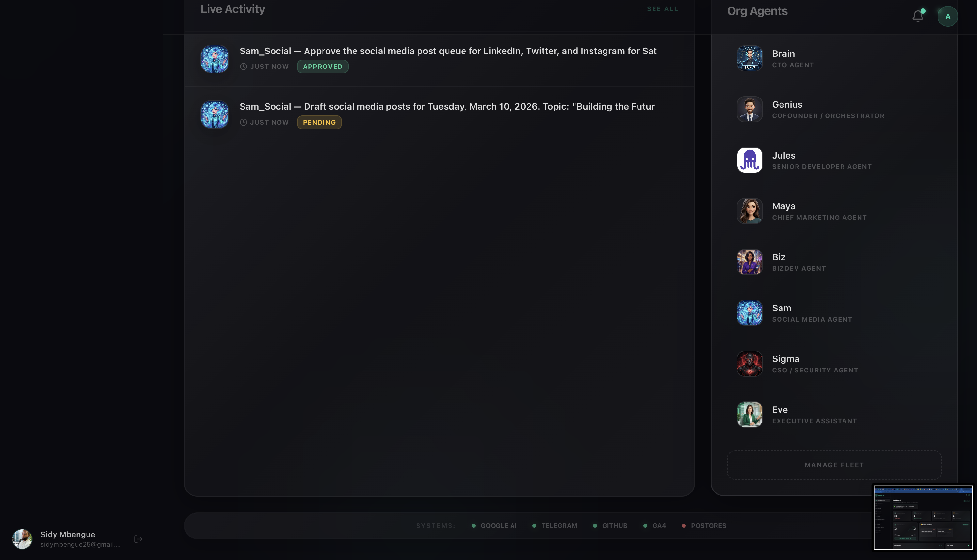This screenshot has height=560, width=977.
Task: Click the Pending status badge
Action: [319, 122]
